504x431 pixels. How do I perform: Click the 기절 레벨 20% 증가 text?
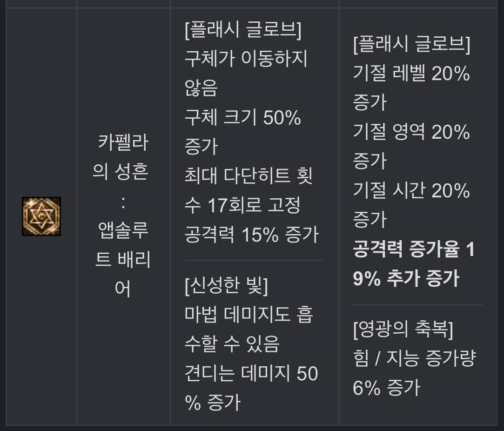coord(411,88)
